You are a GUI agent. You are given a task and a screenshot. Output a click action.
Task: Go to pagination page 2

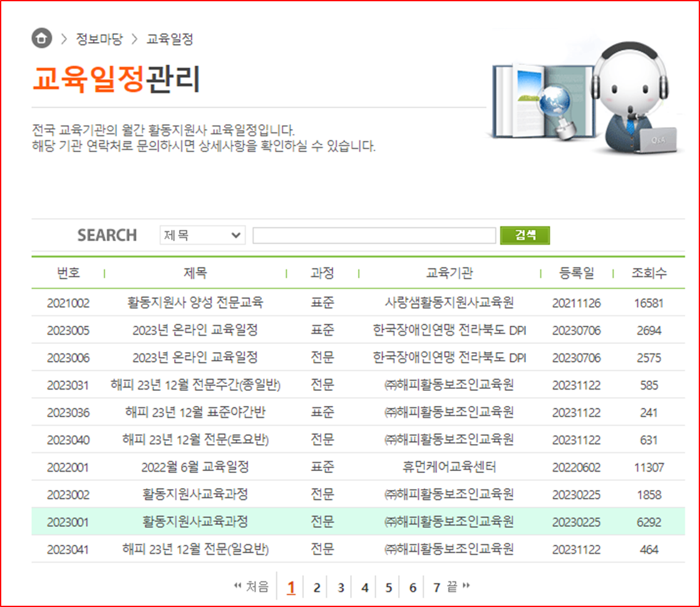click(317, 588)
